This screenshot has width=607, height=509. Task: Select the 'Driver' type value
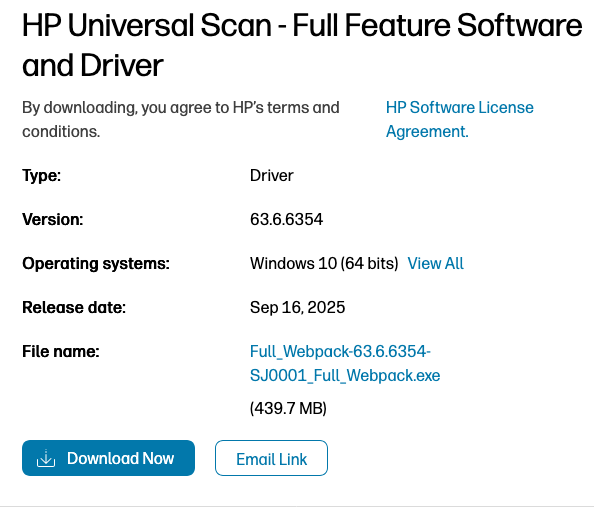tap(271, 176)
